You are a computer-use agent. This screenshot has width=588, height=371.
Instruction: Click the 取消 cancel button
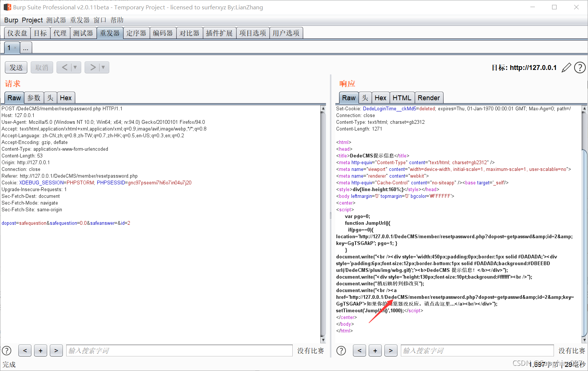point(42,68)
